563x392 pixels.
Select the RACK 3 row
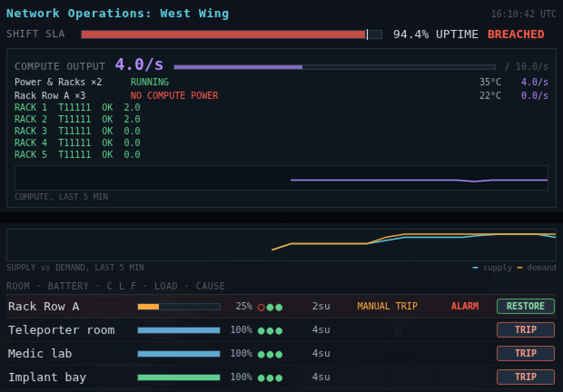77,131
